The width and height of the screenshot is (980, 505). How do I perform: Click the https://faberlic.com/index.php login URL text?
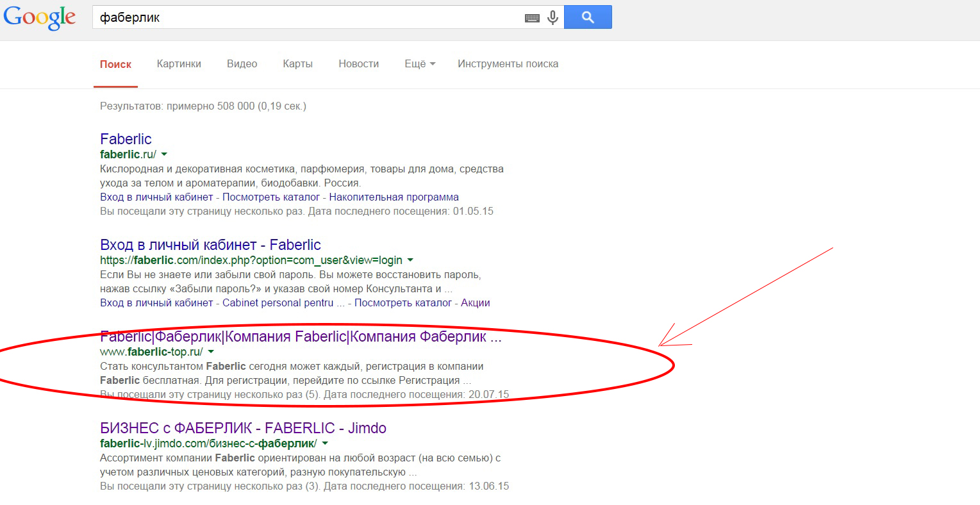point(251,260)
